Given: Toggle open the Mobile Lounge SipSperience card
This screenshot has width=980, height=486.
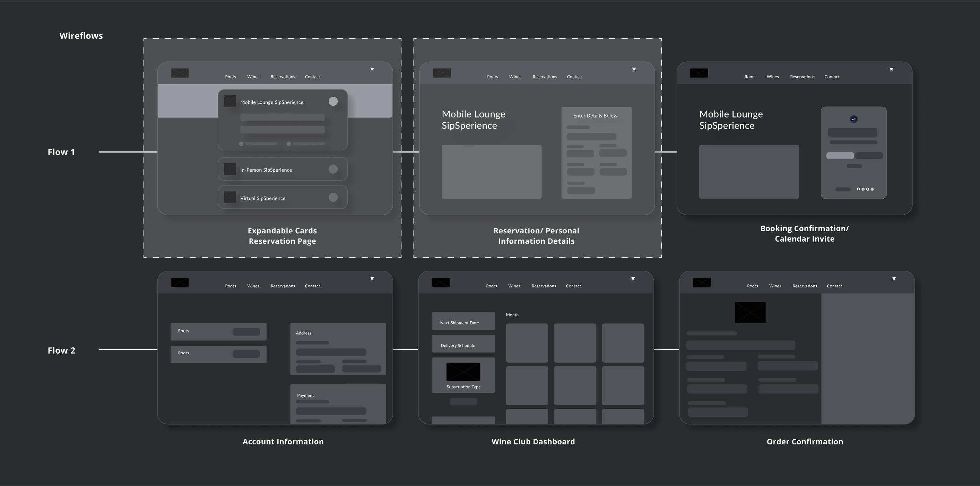Looking at the screenshot, I should [333, 102].
